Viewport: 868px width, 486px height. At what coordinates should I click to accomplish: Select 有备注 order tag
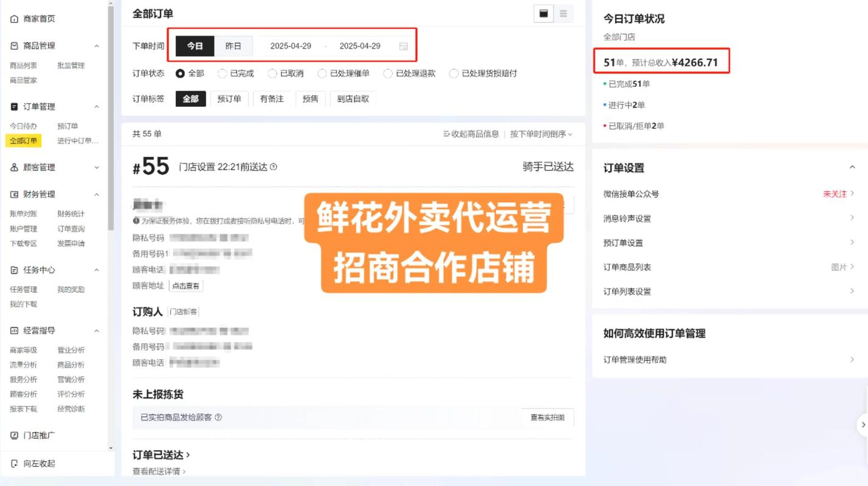272,98
